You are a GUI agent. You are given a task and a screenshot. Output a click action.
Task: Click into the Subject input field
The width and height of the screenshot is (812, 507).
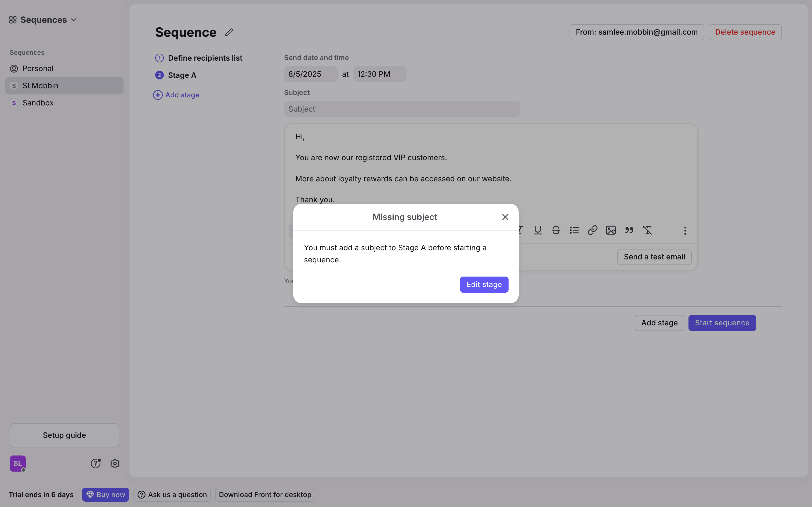pos(402,109)
